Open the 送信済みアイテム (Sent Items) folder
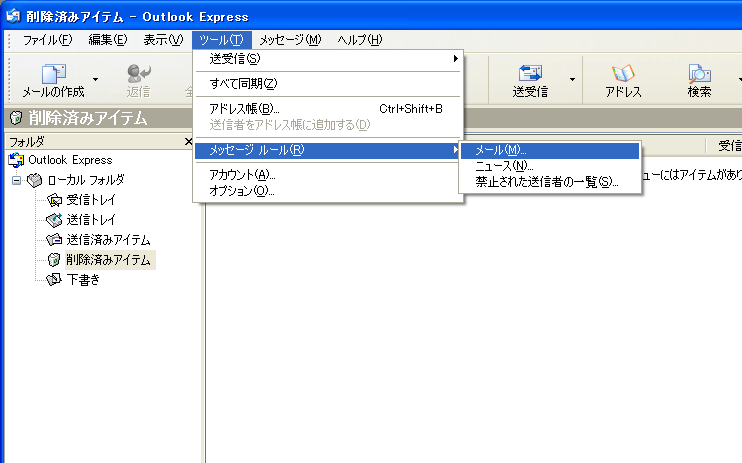This screenshot has width=742, height=463. click(107, 240)
